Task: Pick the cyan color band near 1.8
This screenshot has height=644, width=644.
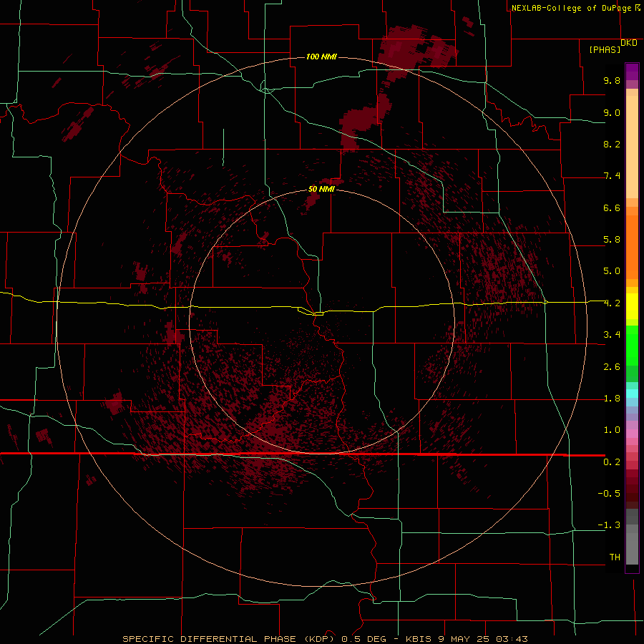Action: click(x=632, y=394)
